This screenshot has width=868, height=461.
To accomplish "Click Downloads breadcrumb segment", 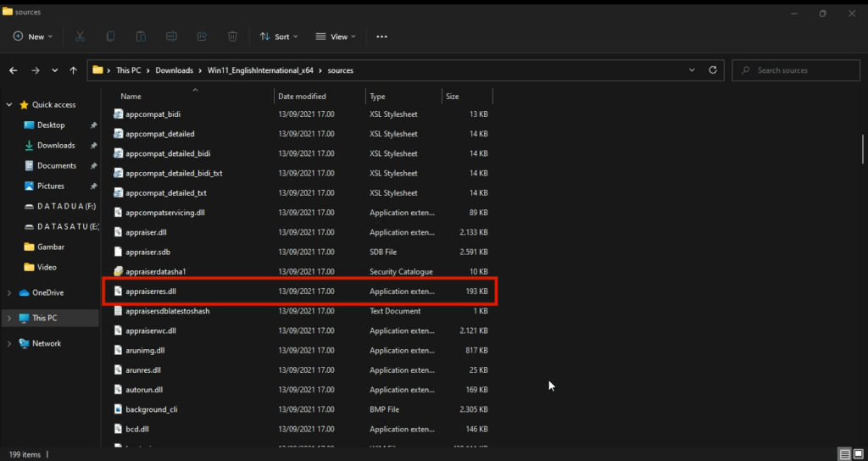I will click(x=174, y=70).
